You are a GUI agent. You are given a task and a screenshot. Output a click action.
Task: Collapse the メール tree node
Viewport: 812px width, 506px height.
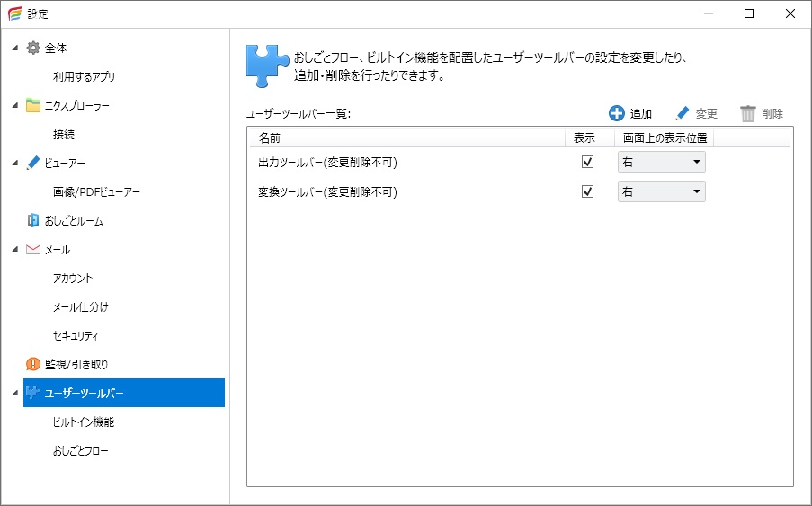[15, 249]
